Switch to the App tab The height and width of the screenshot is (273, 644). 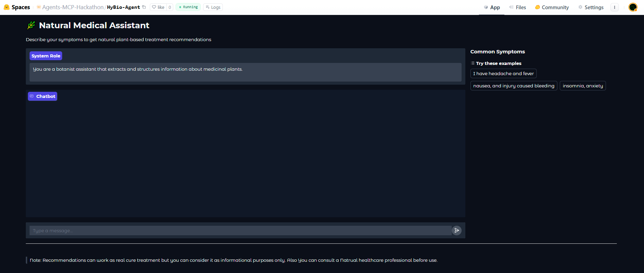coord(491,7)
